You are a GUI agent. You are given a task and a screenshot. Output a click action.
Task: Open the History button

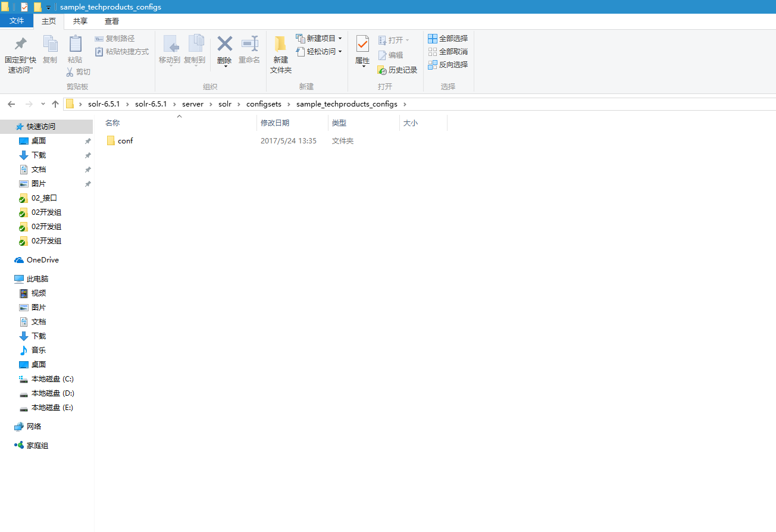point(398,70)
